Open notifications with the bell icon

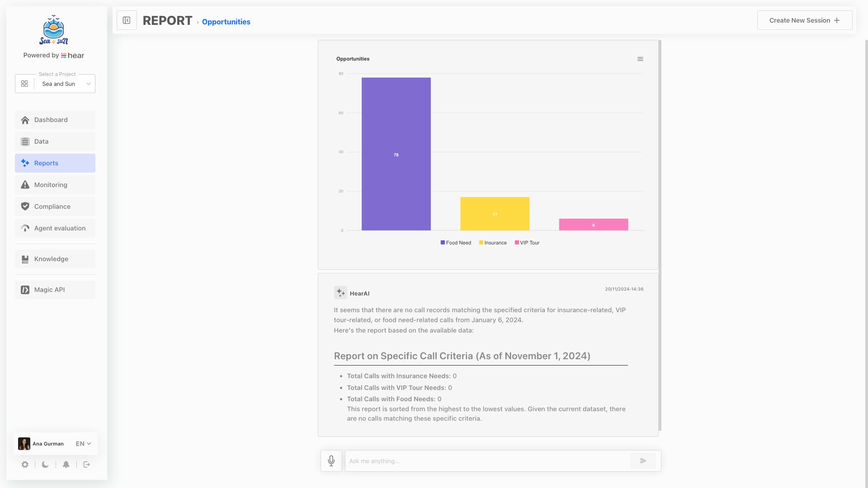[66, 465]
